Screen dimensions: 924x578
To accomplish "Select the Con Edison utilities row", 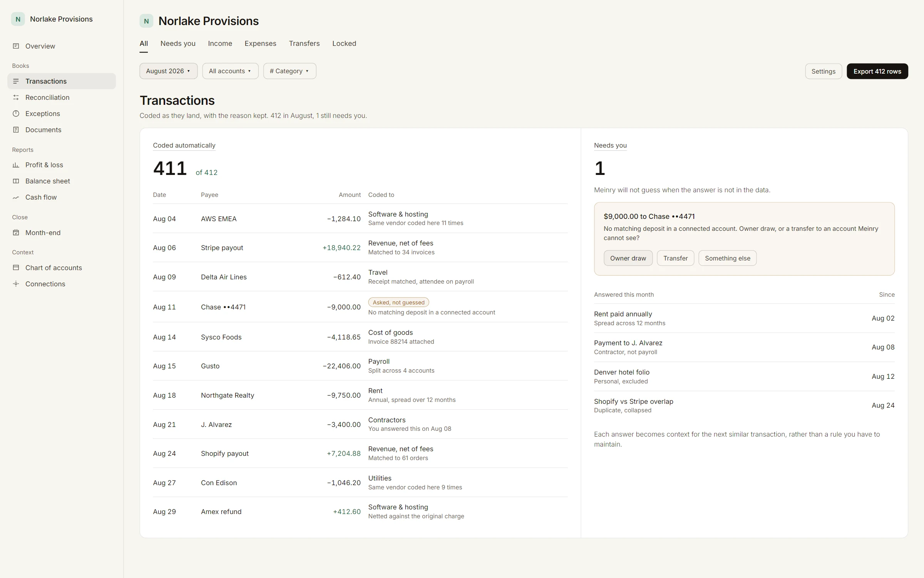I will click(360, 482).
